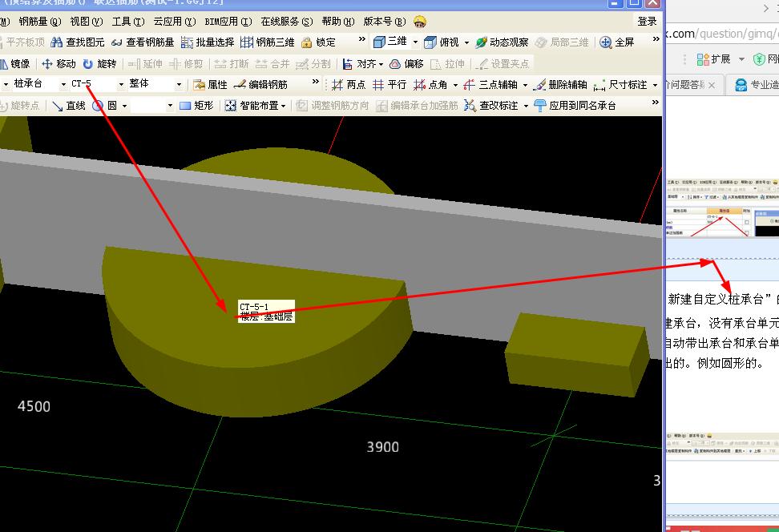Activate 动态观察 orbit tool
Viewport: 779px width, 532px height.
(x=502, y=42)
